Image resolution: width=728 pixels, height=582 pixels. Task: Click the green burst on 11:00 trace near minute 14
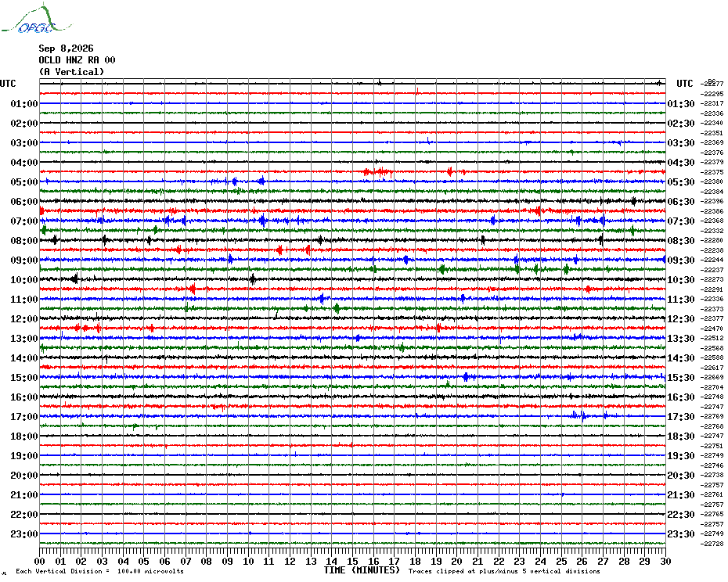(337, 308)
